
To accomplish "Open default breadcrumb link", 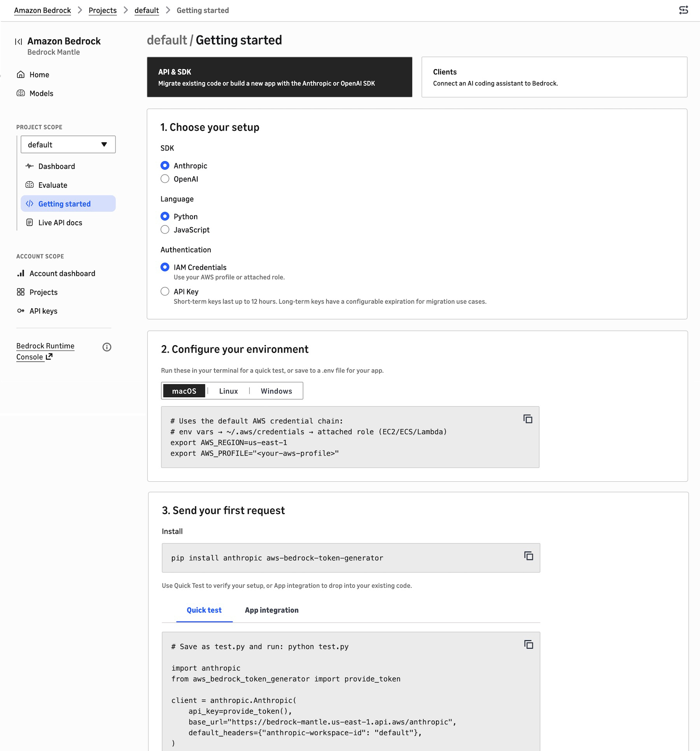I will pos(147,10).
